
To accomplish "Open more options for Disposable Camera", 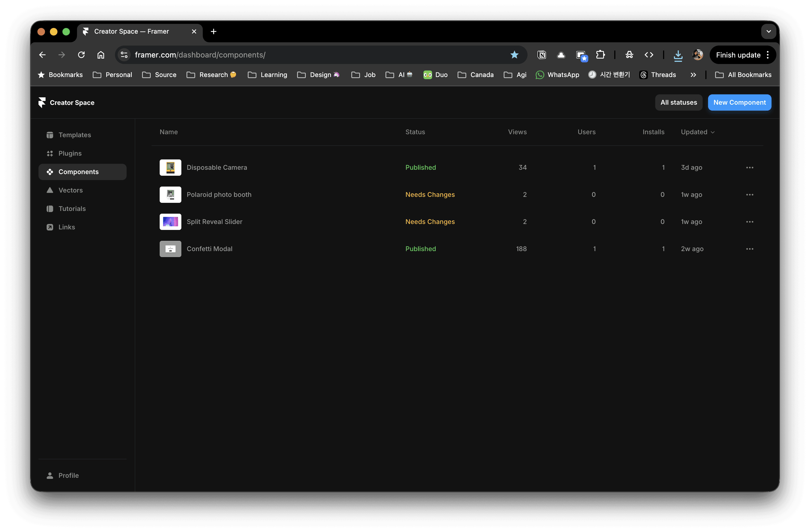I will click(x=750, y=168).
